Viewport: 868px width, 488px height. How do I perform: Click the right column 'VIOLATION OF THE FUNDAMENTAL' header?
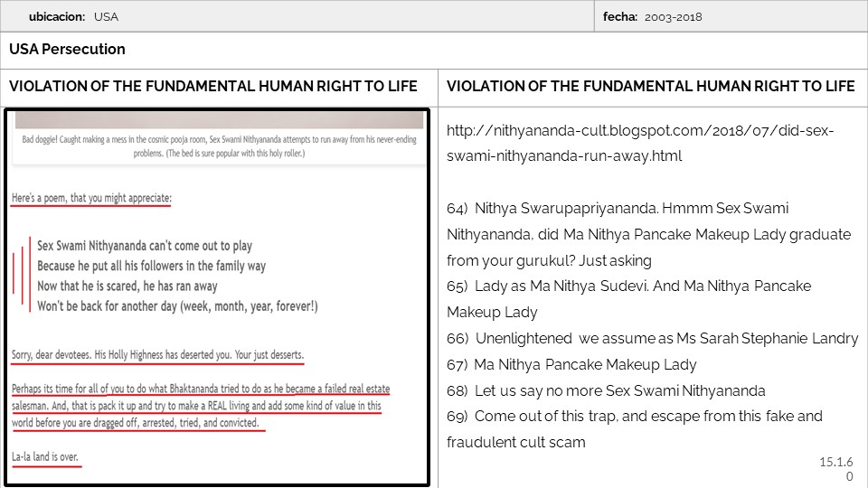click(651, 87)
